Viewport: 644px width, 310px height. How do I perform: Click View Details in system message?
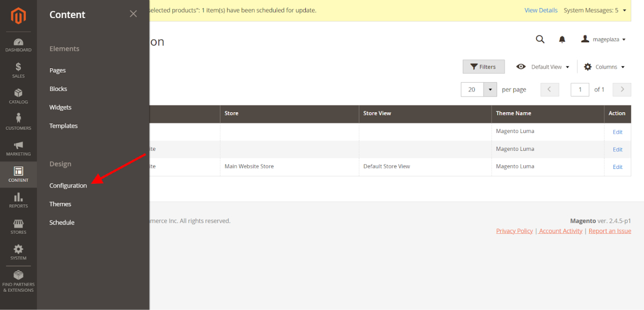[541, 10]
